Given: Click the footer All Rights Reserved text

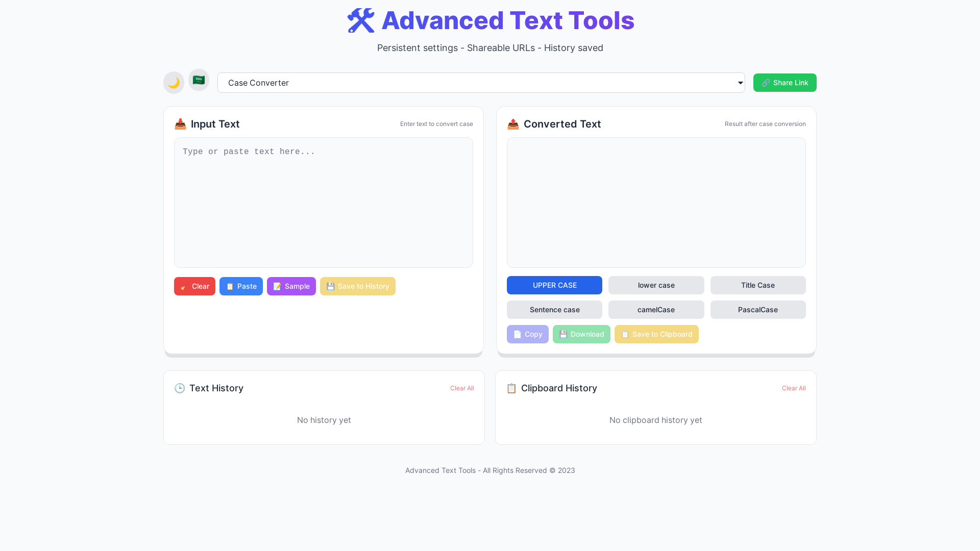Looking at the screenshot, I should 490,470.
